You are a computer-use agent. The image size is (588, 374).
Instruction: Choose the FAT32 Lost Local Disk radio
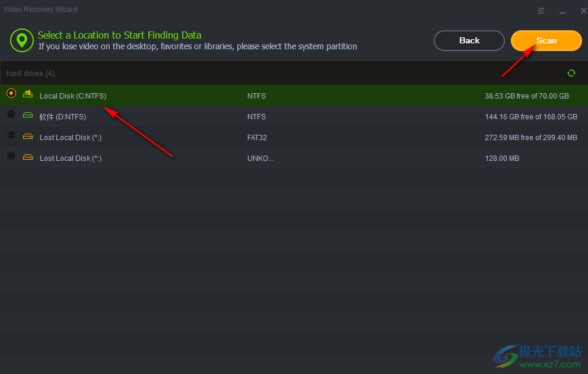pos(11,135)
